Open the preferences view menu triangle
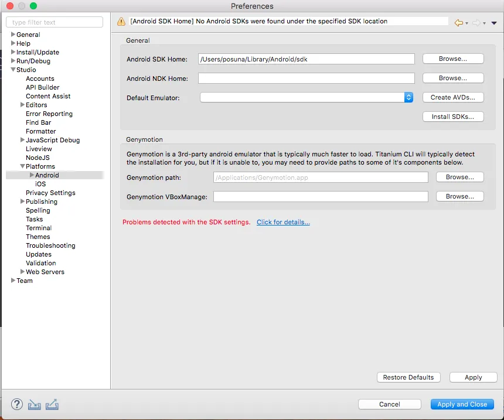Screen dimensions: 504x420 (494, 23)
